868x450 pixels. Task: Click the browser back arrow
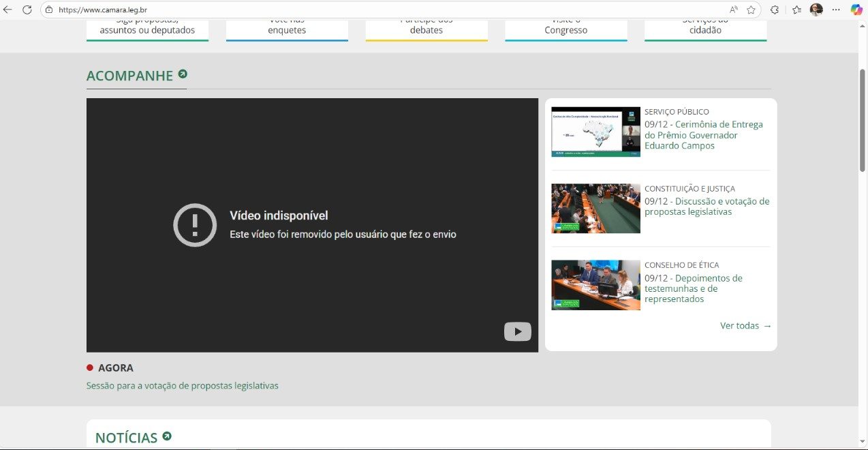[8, 10]
